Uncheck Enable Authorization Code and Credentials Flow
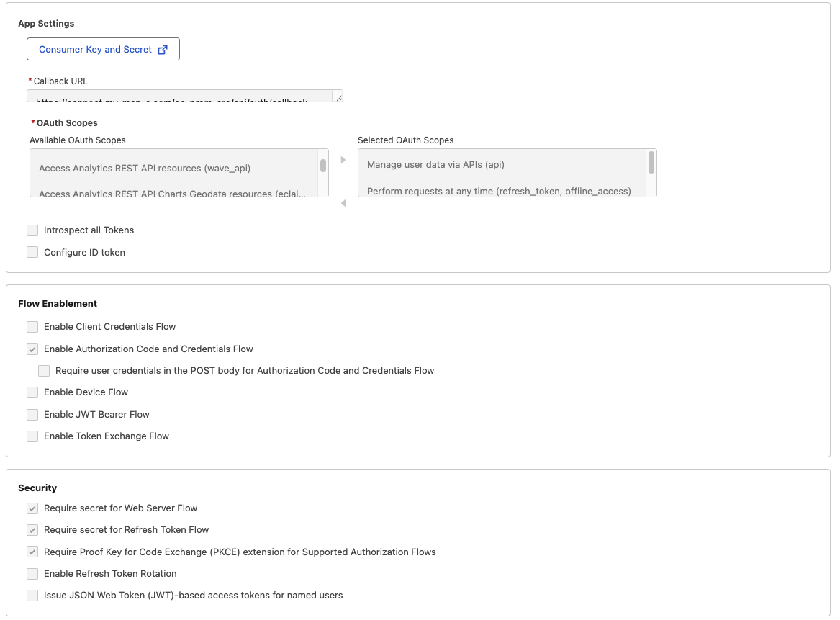Image resolution: width=840 pixels, height=620 pixels. (x=32, y=349)
